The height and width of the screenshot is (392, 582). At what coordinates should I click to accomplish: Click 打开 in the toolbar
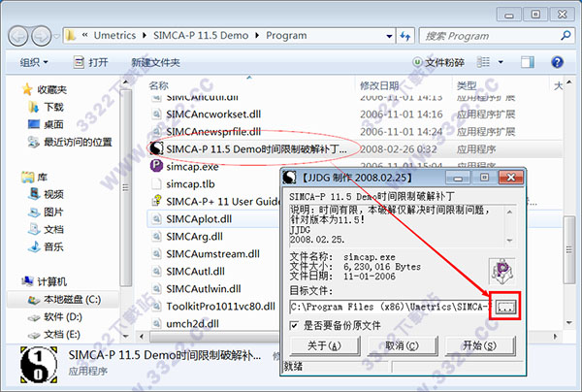(91, 62)
